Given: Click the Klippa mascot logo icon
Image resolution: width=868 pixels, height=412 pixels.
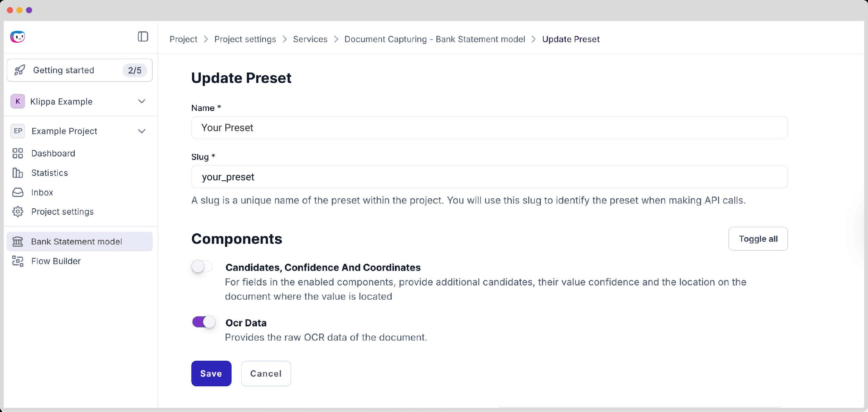Looking at the screenshot, I should coord(18,36).
